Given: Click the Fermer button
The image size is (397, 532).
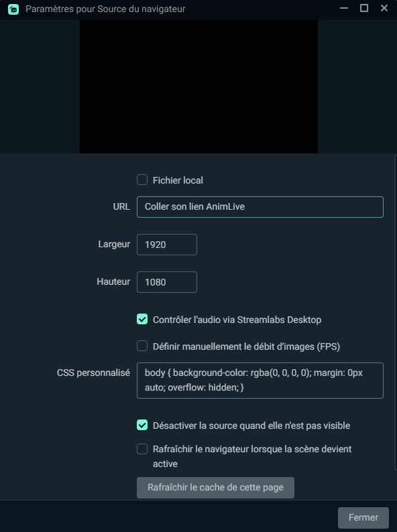Looking at the screenshot, I should pyautogui.click(x=363, y=518).
